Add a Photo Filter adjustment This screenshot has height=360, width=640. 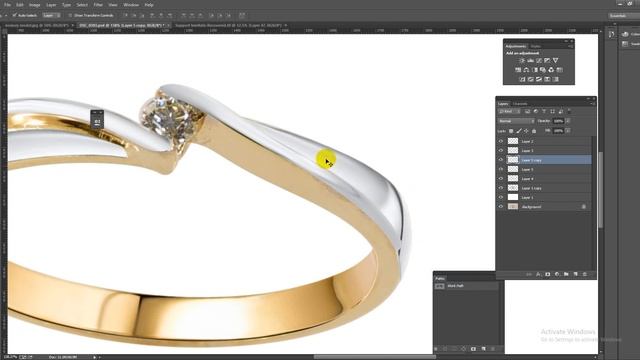543,70
